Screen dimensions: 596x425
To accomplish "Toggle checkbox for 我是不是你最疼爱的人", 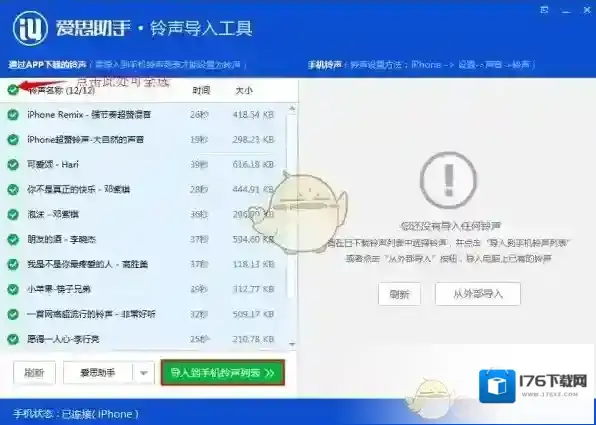I will tap(13, 264).
